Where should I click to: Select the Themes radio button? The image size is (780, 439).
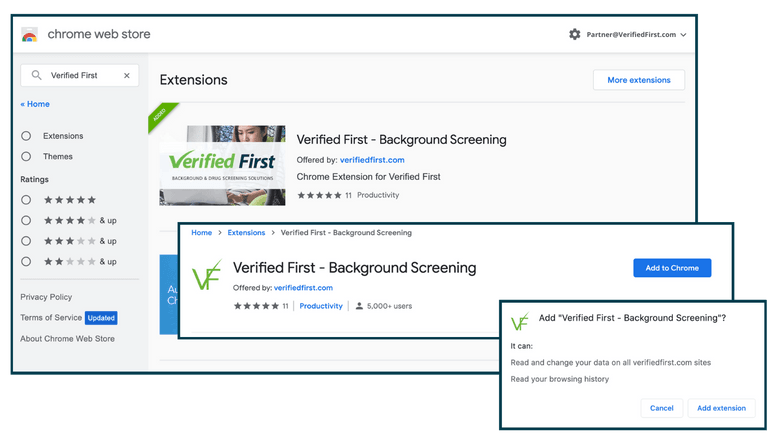pyautogui.click(x=26, y=157)
